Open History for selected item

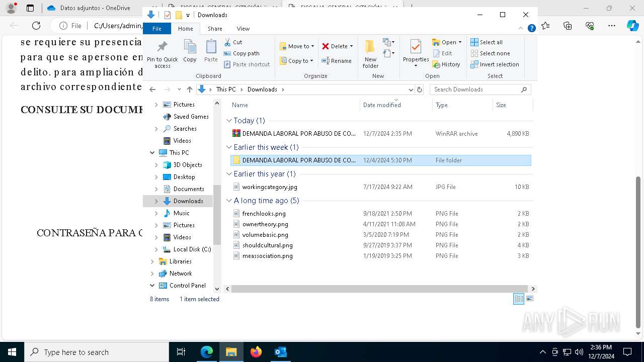pyautogui.click(x=446, y=64)
